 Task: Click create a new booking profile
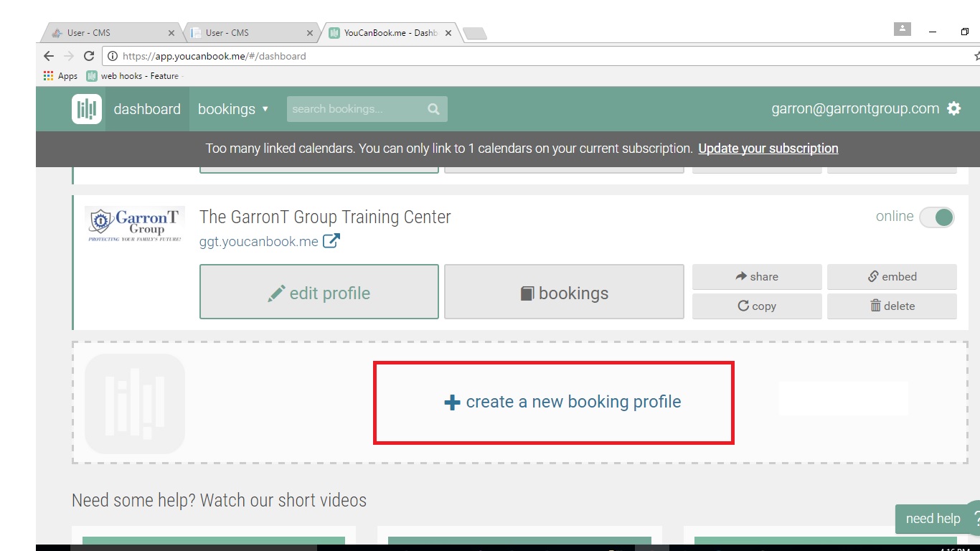coord(562,402)
